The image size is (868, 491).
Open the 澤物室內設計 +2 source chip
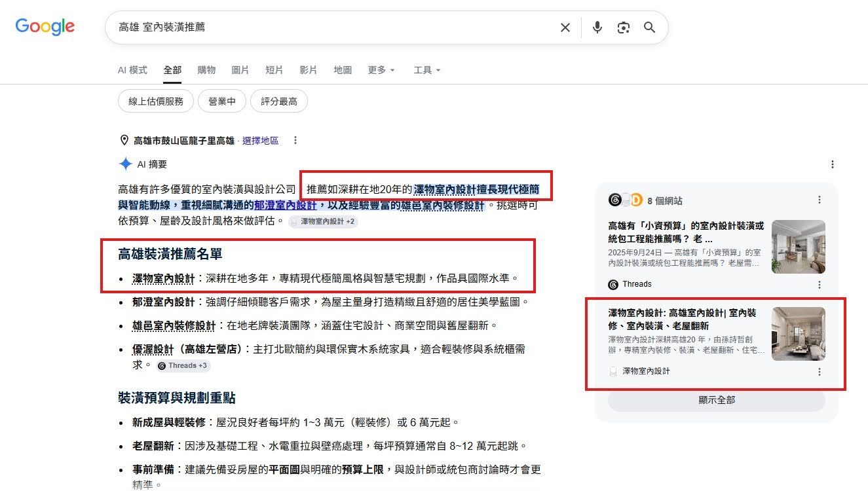pyautogui.click(x=323, y=222)
